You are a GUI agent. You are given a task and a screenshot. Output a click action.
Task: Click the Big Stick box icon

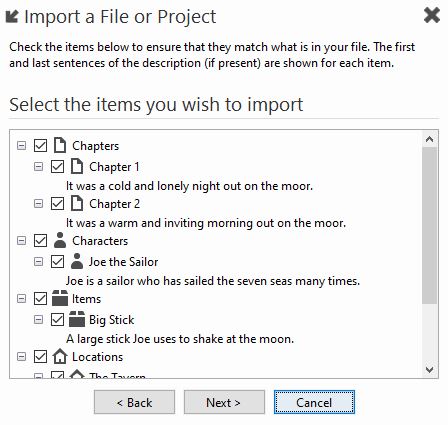pyautogui.click(x=77, y=319)
